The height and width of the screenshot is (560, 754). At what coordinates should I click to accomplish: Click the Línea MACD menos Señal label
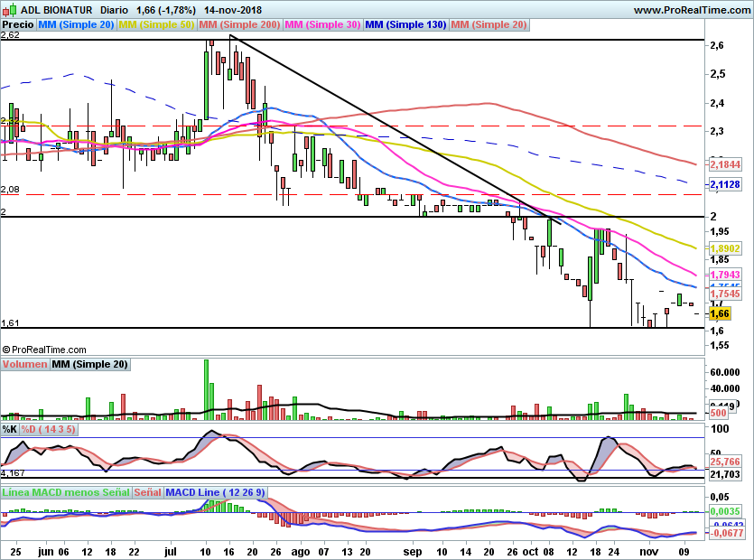66,492
